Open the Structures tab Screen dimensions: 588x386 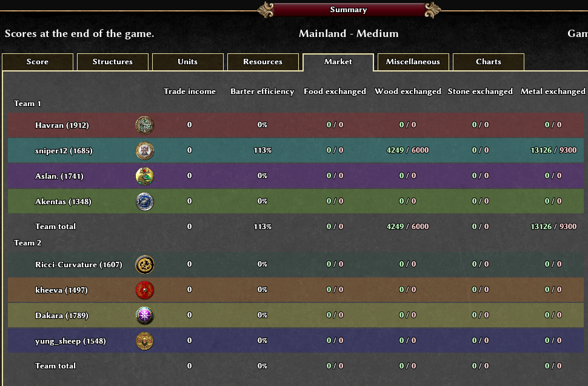pos(113,62)
